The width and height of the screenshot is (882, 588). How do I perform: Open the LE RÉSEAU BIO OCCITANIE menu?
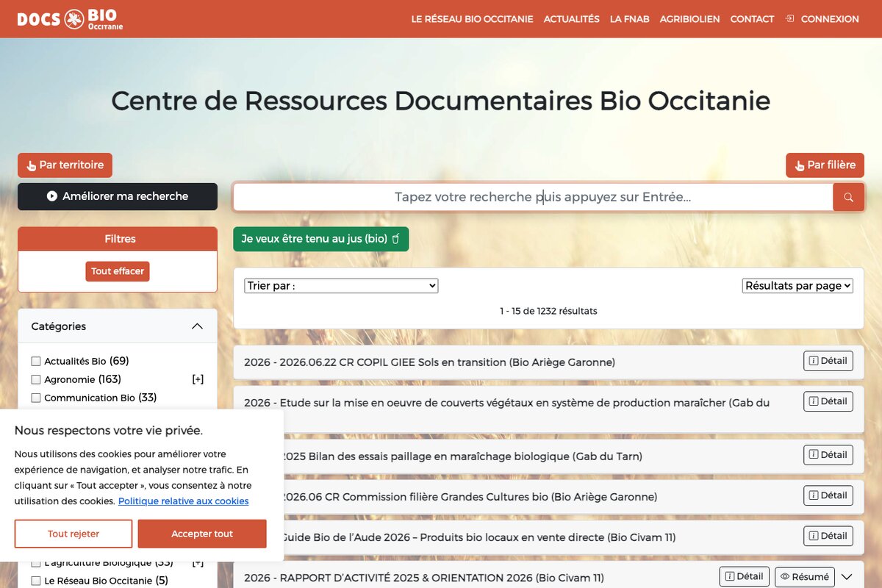472,19
